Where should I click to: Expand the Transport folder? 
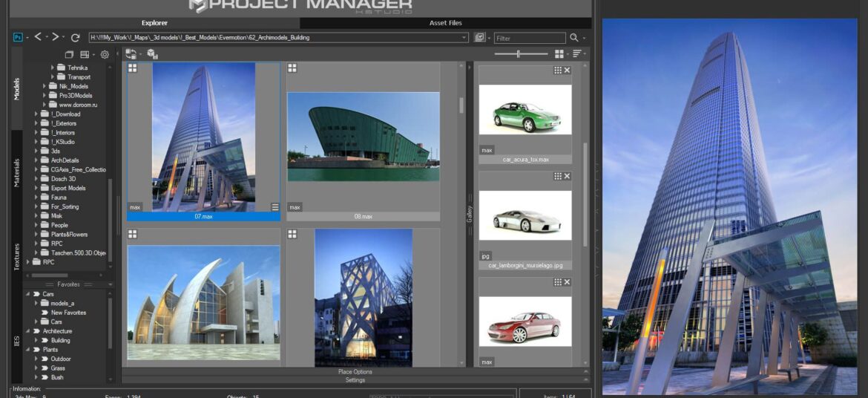click(x=53, y=77)
